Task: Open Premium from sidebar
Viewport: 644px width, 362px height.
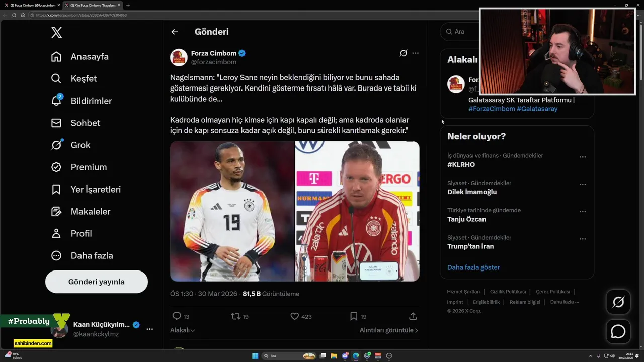Action: tap(79, 167)
